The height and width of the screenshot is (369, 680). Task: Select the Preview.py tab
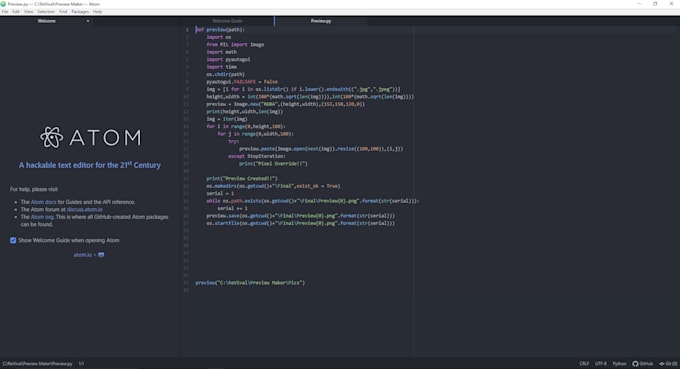pos(321,21)
